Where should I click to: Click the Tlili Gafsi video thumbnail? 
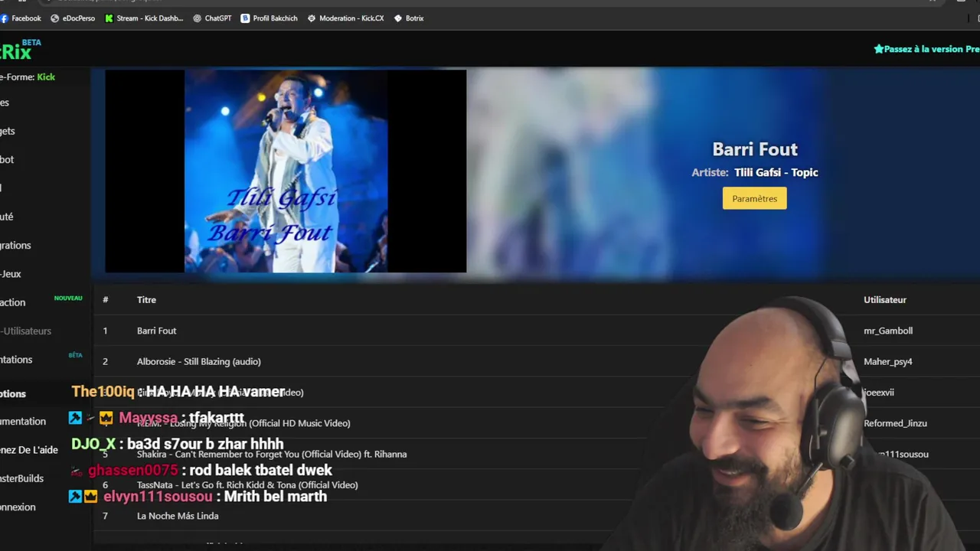[x=286, y=171]
